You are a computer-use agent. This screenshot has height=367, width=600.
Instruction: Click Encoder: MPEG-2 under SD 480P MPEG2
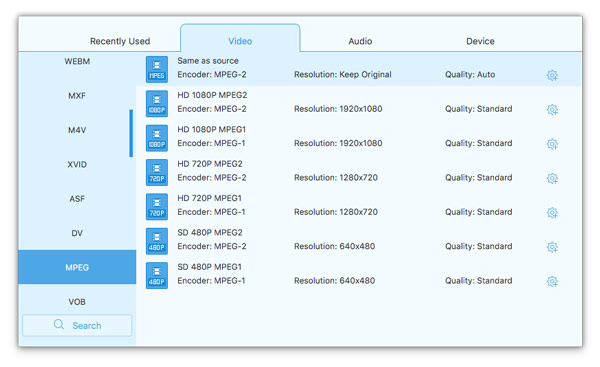tap(212, 246)
